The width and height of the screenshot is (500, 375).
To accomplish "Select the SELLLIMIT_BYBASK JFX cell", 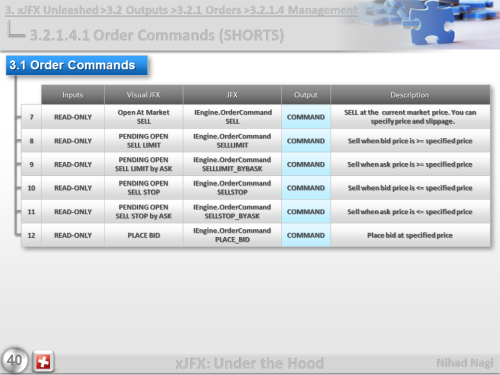I will 232,164.
